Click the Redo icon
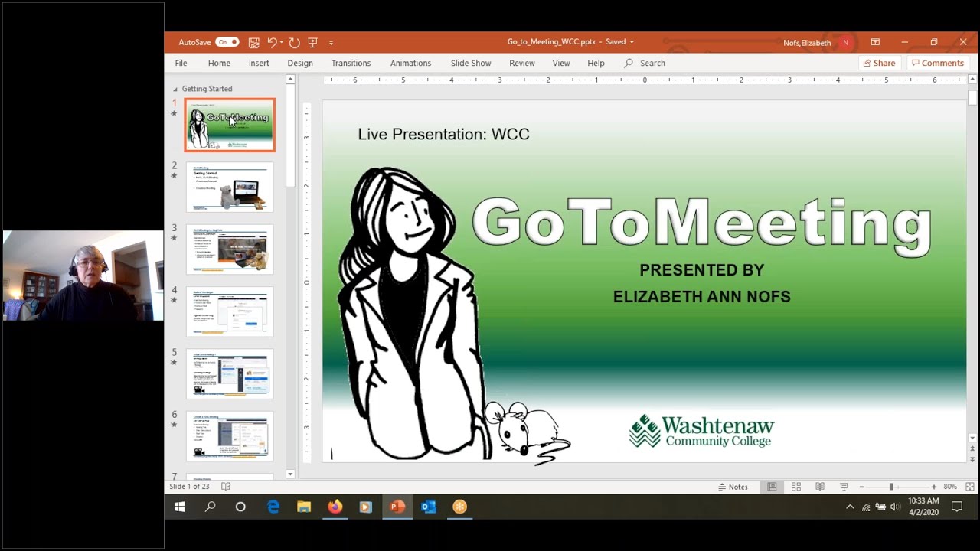This screenshot has height=551, width=980. coord(295,42)
